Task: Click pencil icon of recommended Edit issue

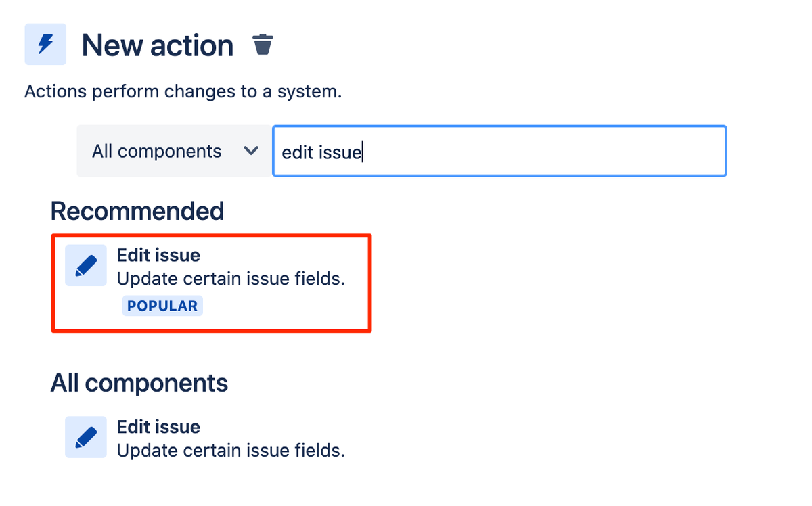Action: pos(86,265)
